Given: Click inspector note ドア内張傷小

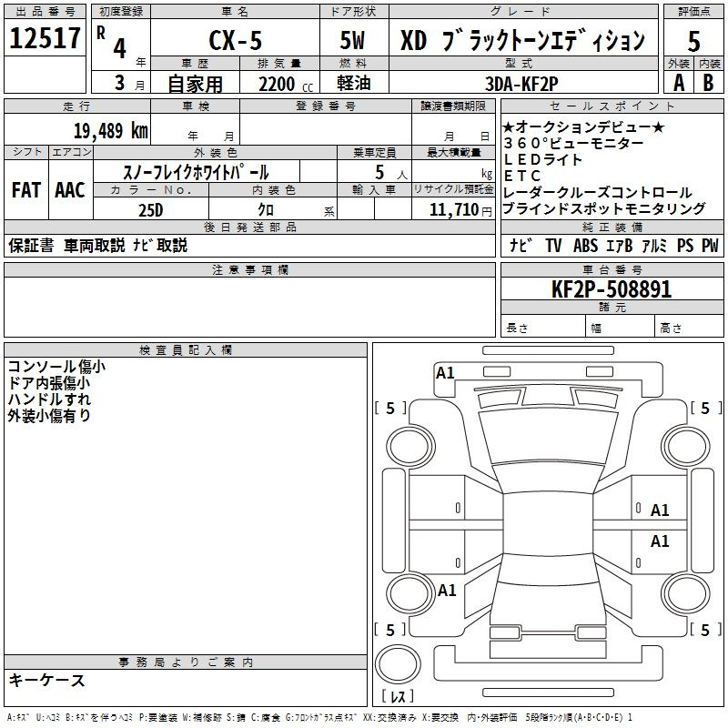Looking at the screenshot, I should tap(49, 383).
